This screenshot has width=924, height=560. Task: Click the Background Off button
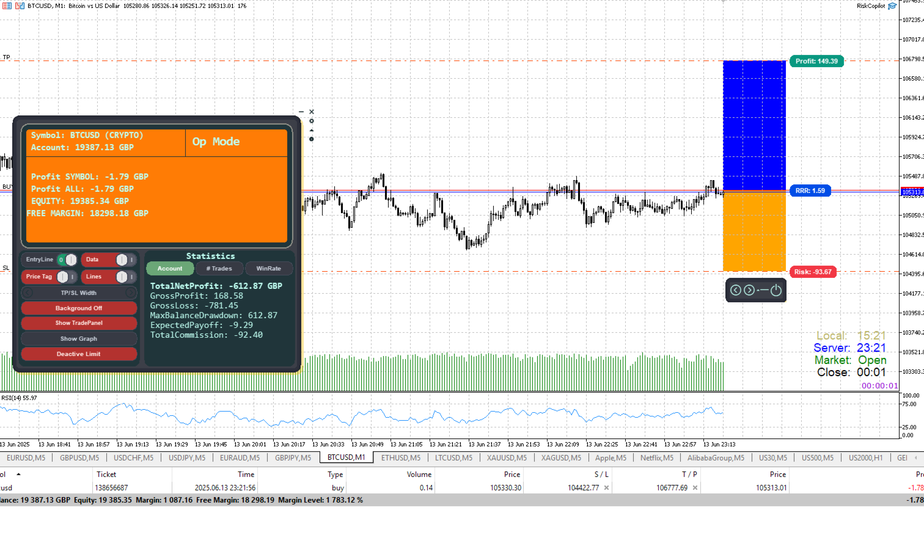(x=79, y=308)
